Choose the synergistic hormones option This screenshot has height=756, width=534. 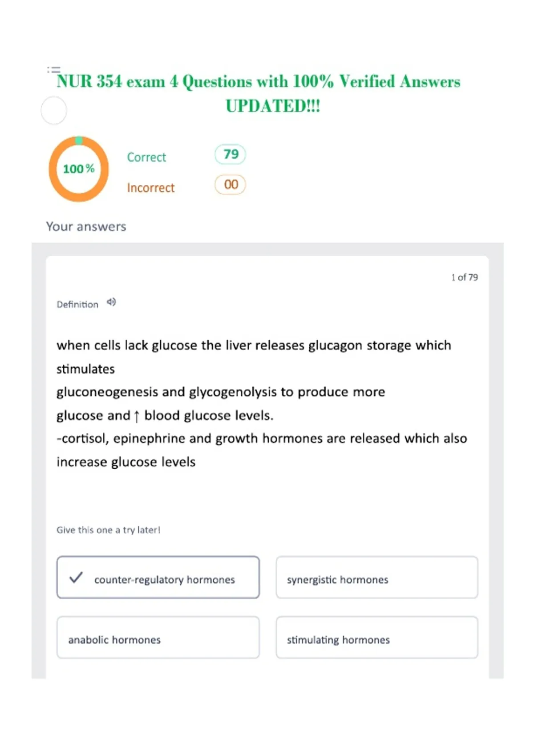(x=377, y=577)
